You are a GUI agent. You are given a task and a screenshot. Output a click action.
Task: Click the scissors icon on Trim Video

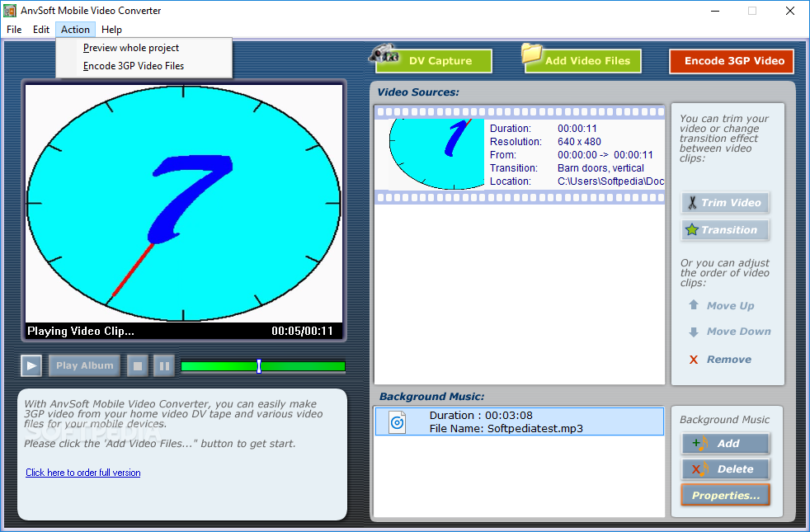(x=692, y=202)
